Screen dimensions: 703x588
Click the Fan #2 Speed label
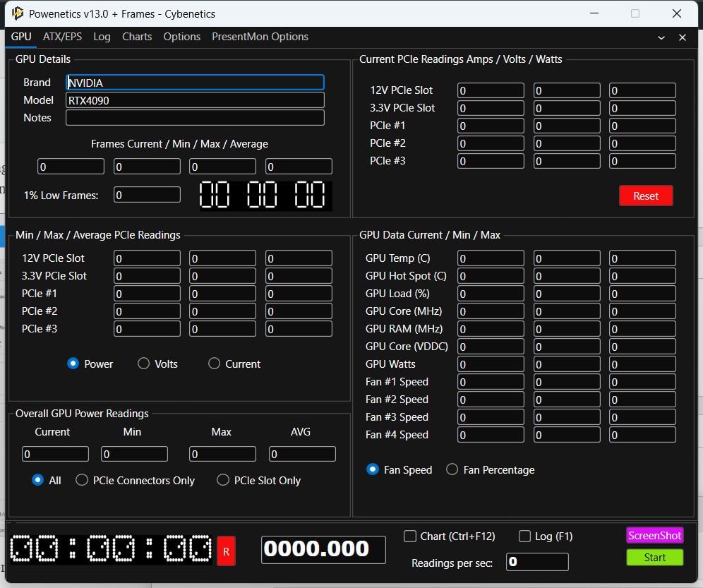click(397, 399)
